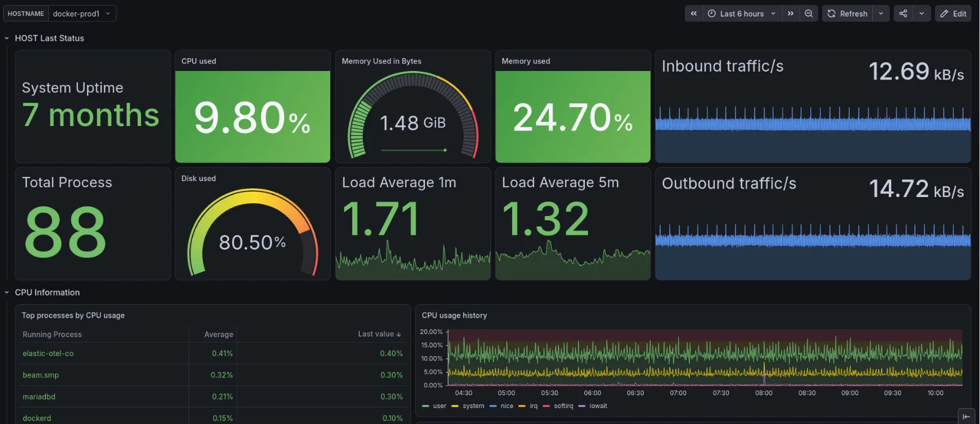The height and width of the screenshot is (424, 980).
Task: Click the Edit dashboard button
Action: [x=953, y=13]
